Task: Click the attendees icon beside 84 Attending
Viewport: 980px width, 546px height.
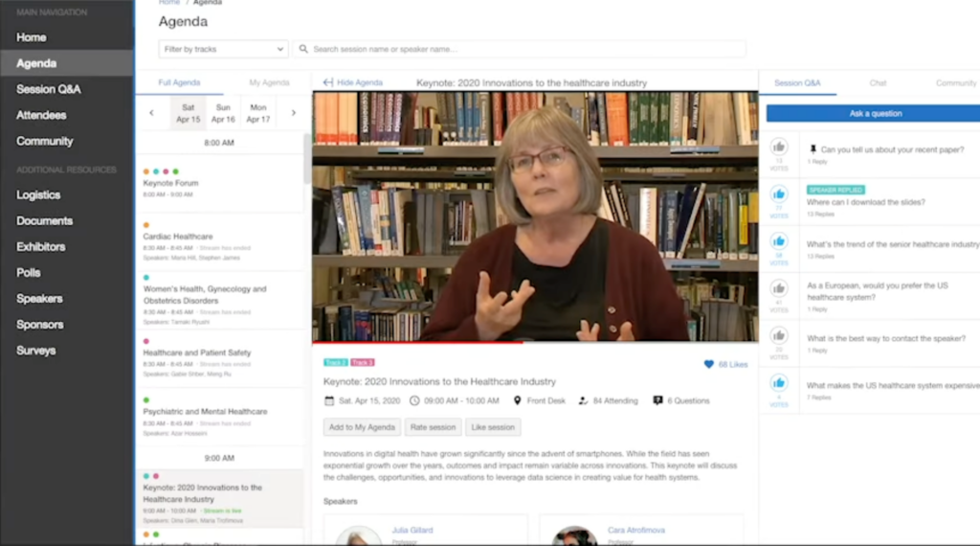Action: point(583,401)
